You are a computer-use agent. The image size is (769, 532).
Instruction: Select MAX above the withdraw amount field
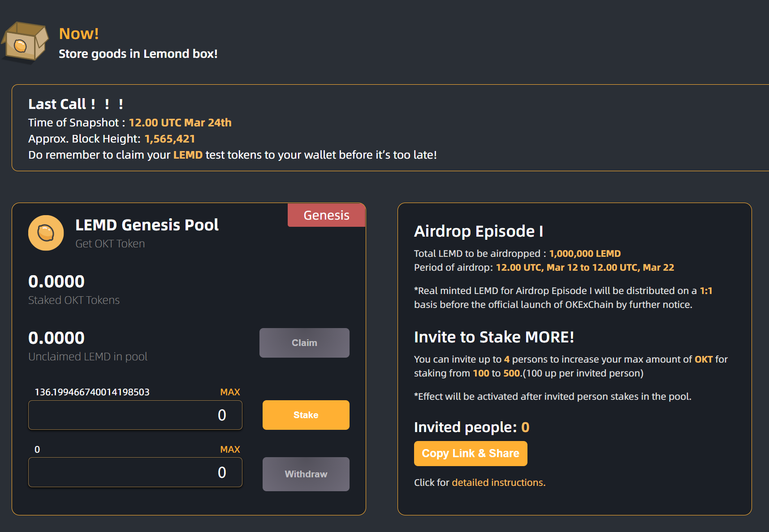tap(230, 450)
